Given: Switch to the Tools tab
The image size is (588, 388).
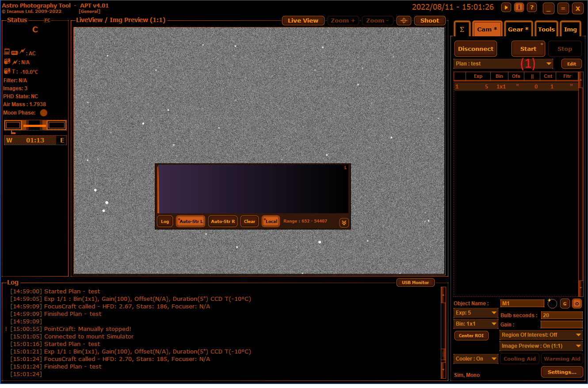Looking at the screenshot, I should coord(546,29).
